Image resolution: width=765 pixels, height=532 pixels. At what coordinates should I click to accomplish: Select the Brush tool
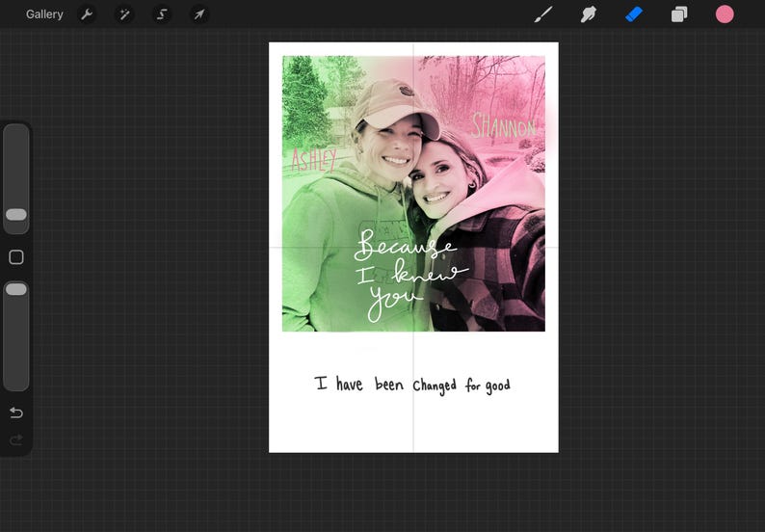tap(543, 14)
